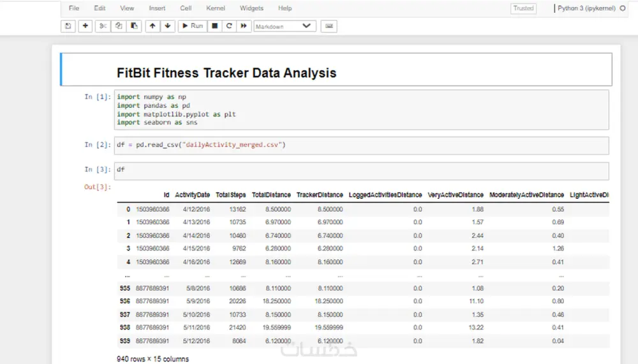Click the 1.26 ModeratelyActiveDistance value
Viewport: 638px width, 364px height.
coord(558,249)
